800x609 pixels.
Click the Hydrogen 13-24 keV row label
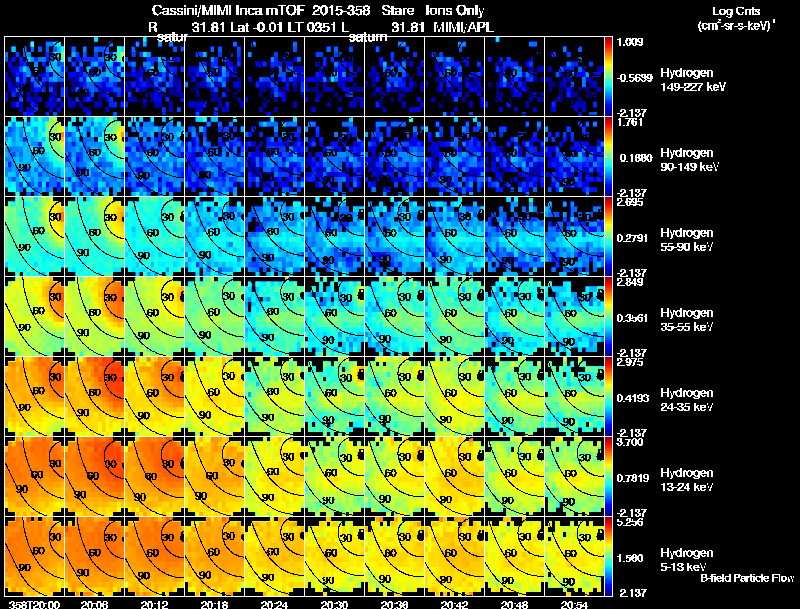pos(687,480)
